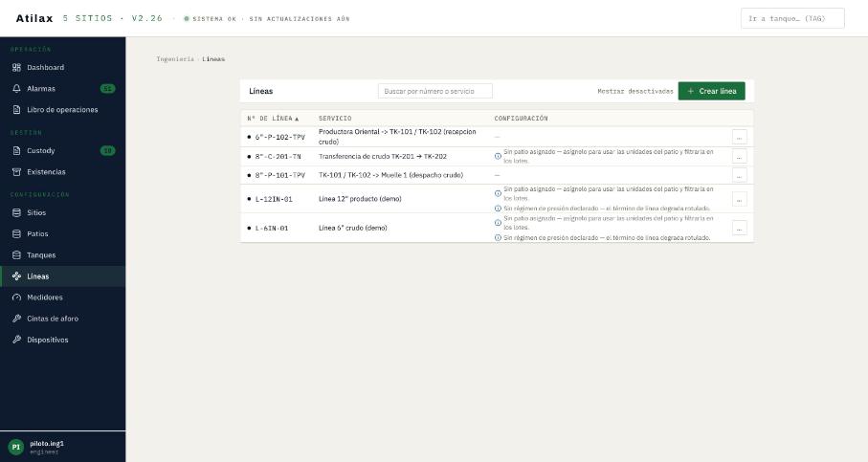The width and height of the screenshot is (868, 462).
Task: Open Custody in sidebar
Action: [x=62, y=150]
